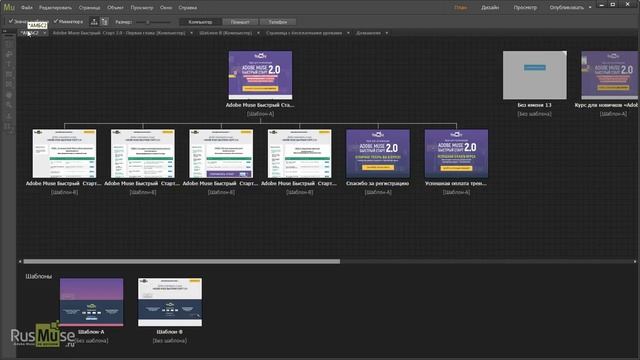Click the Опубликовать link
This screenshot has height=360, width=640.
[567, 7]
